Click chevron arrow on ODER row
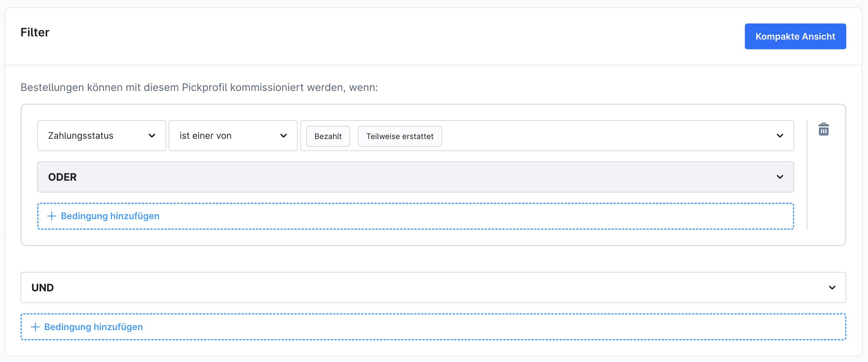Image resolution: width=868 pixels, height=362 pixels. 780,177
